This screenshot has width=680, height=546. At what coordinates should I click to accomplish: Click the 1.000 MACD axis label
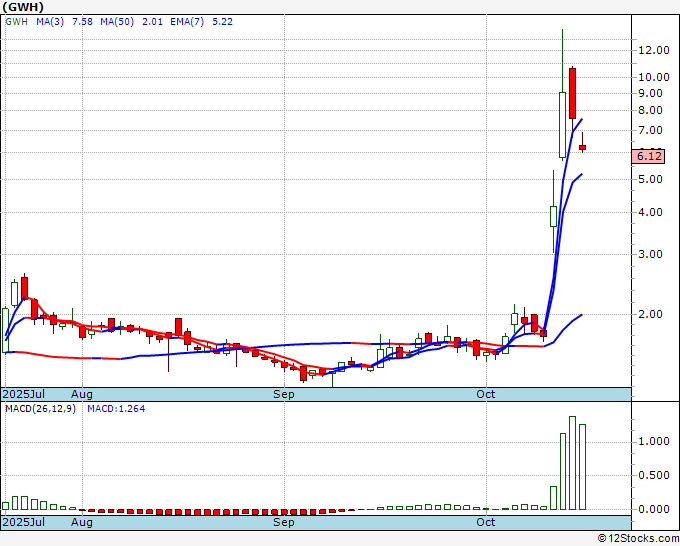[x=654, y=441]
